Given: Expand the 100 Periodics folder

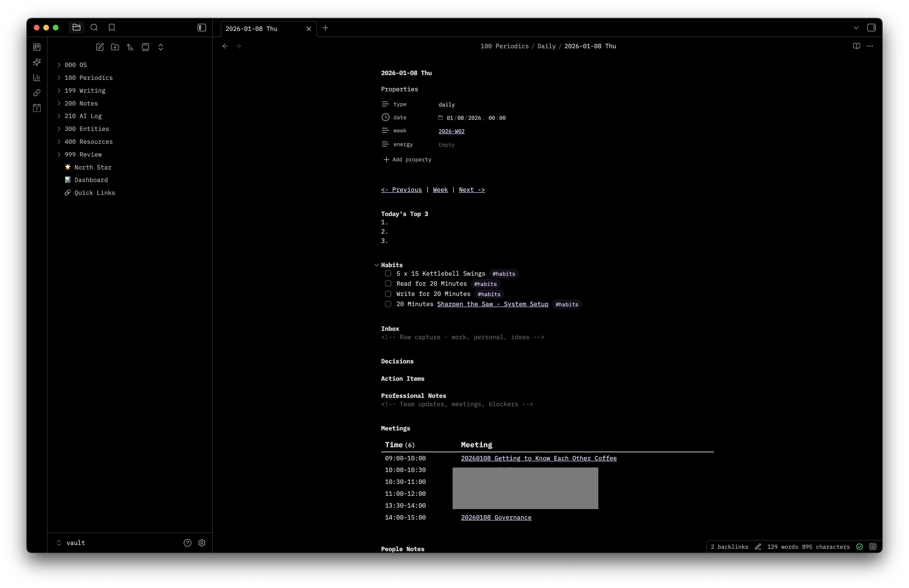Looking at the screenshot, I should click(59, 77).
